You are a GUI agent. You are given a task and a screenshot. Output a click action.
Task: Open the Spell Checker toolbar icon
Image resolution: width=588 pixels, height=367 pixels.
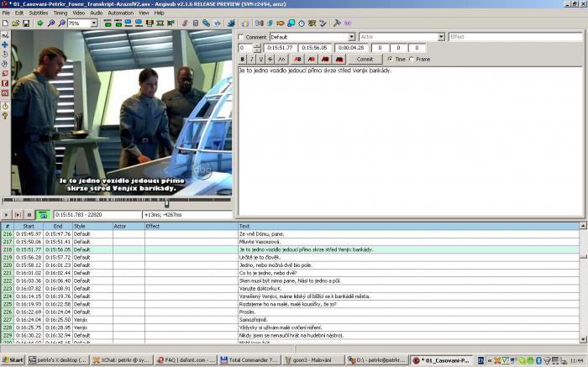click(x=323, y=24)
